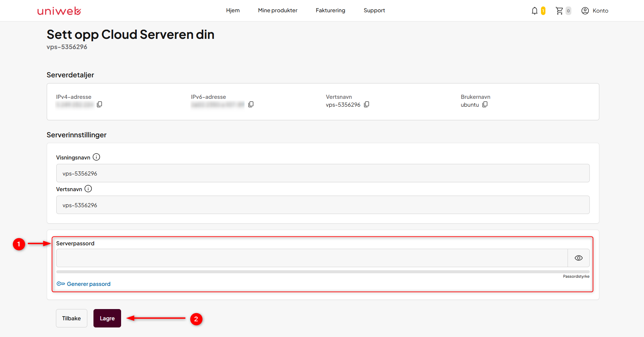644x337 pixels.
Task: Click the Passordstyrke label
Action: [576, 276]
